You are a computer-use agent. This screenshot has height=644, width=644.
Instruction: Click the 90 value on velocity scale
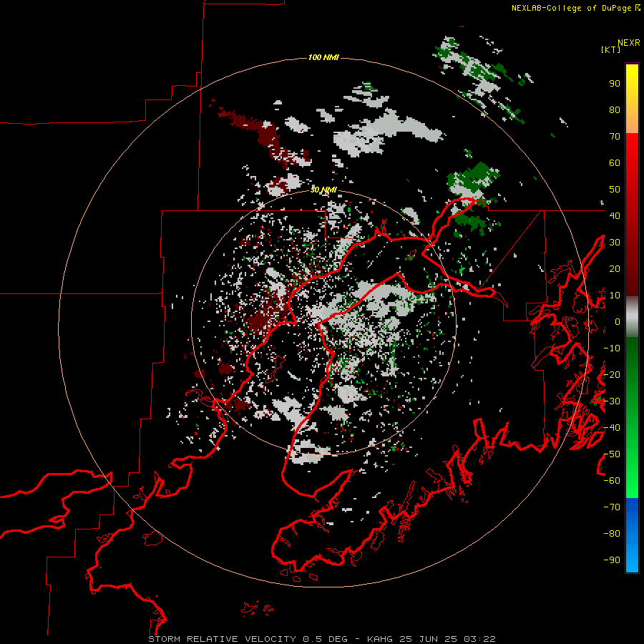tap(615, 84)
